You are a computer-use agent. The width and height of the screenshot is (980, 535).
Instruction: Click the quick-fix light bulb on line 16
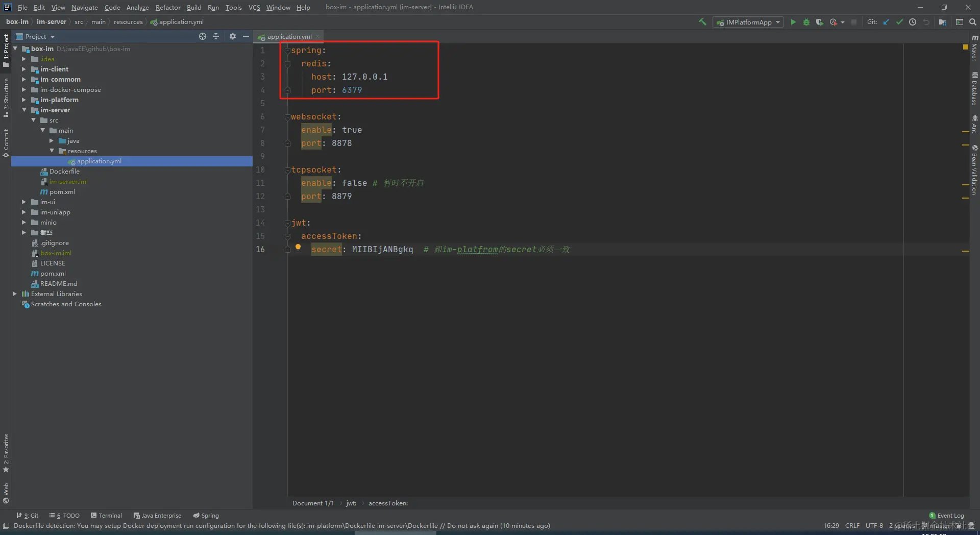[x=298, y=248]
